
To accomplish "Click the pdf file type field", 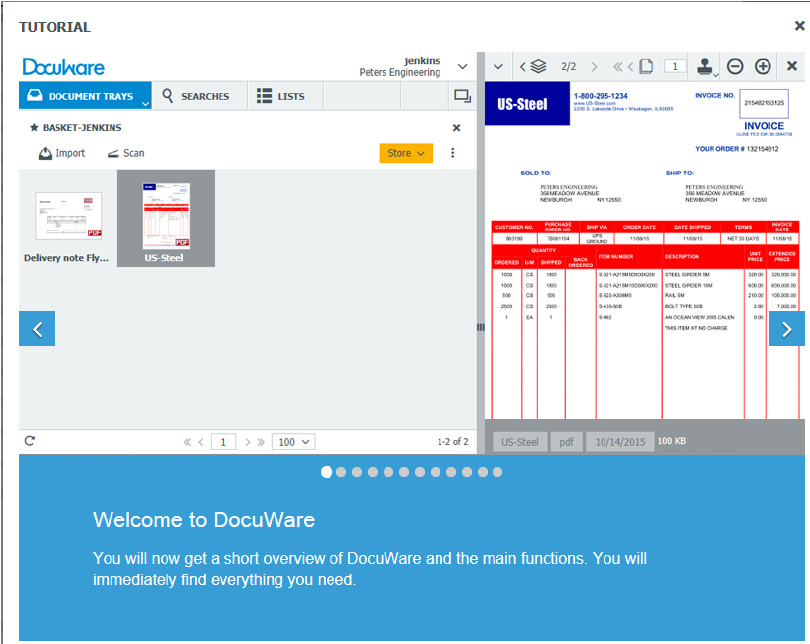I will [567, 442].
